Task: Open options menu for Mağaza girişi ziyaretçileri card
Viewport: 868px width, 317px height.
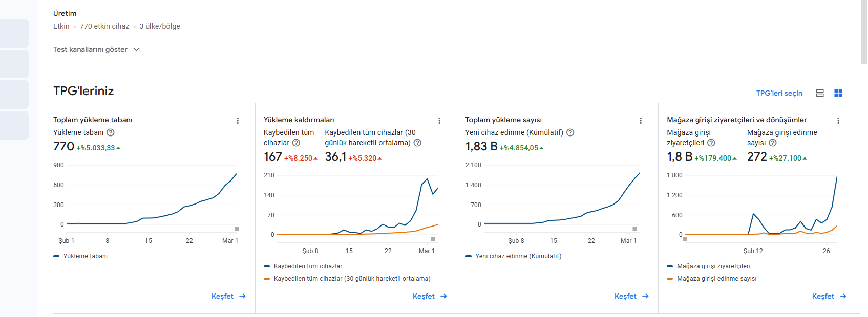Action: [x=838, y=121]
